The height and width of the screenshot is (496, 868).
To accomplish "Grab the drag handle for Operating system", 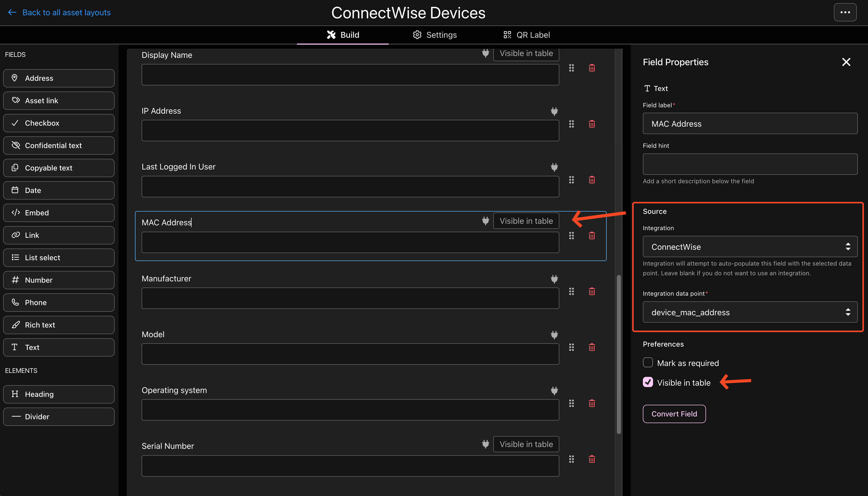I will [572, 403].
